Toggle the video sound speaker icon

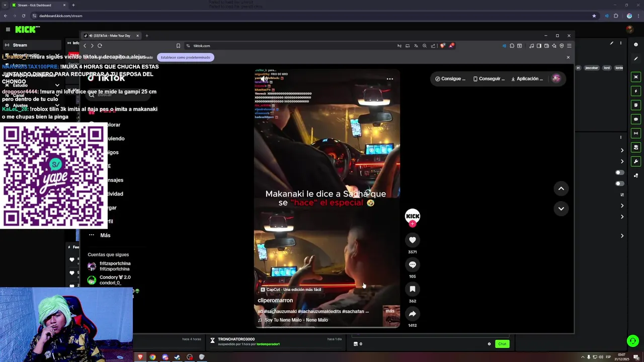pyautogui.click(x=264, y=79)
